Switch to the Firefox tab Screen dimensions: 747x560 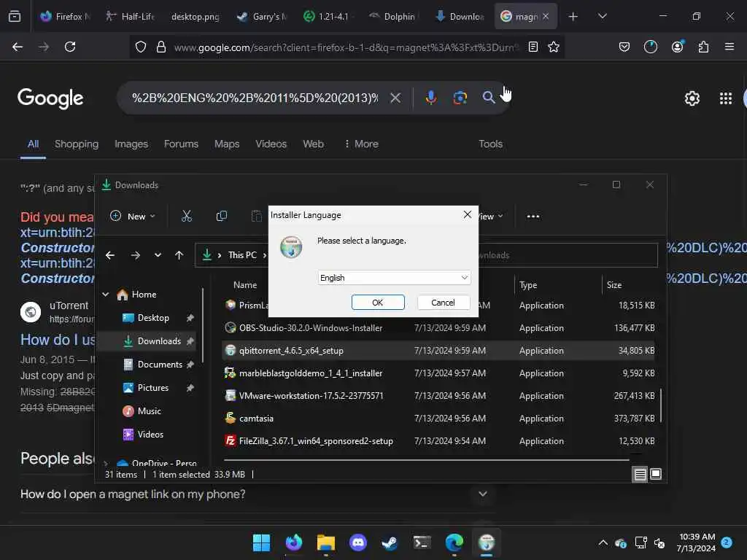[x=64, y=16]
